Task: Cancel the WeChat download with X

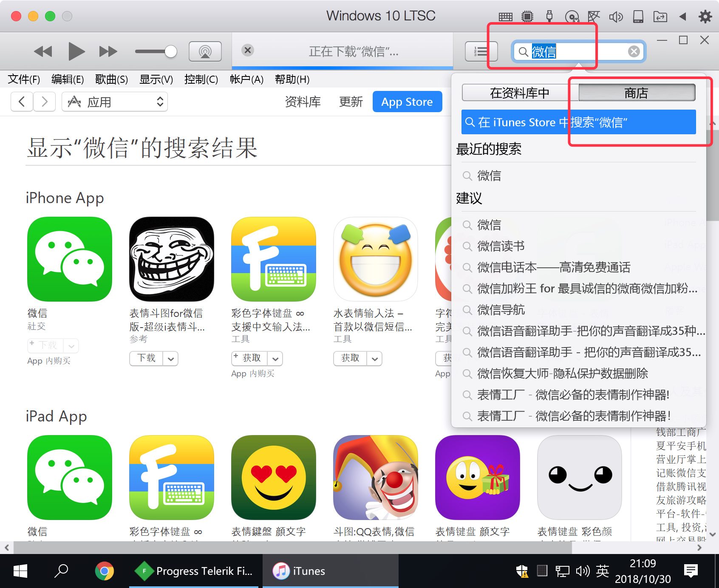Action: tap(248, 50)
